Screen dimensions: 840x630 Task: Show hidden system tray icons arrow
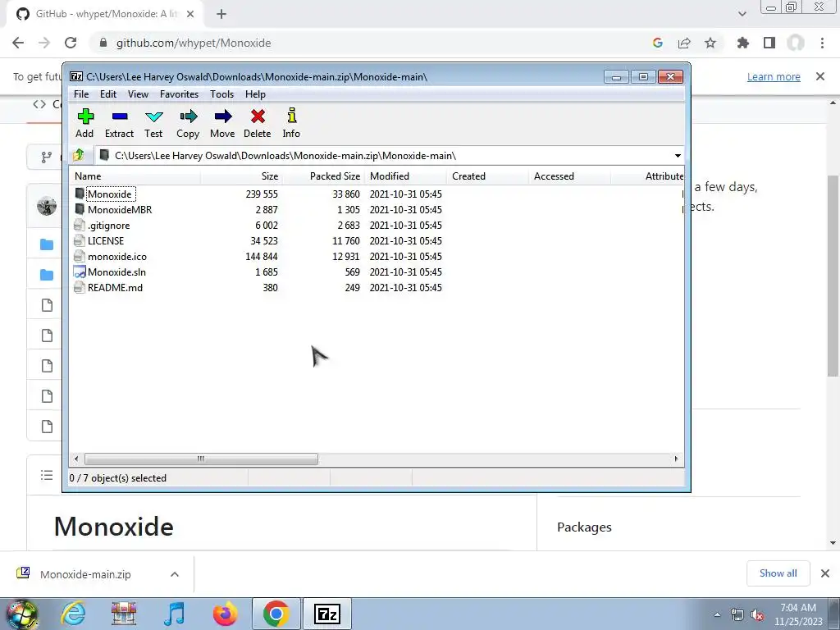click(717, 615)
